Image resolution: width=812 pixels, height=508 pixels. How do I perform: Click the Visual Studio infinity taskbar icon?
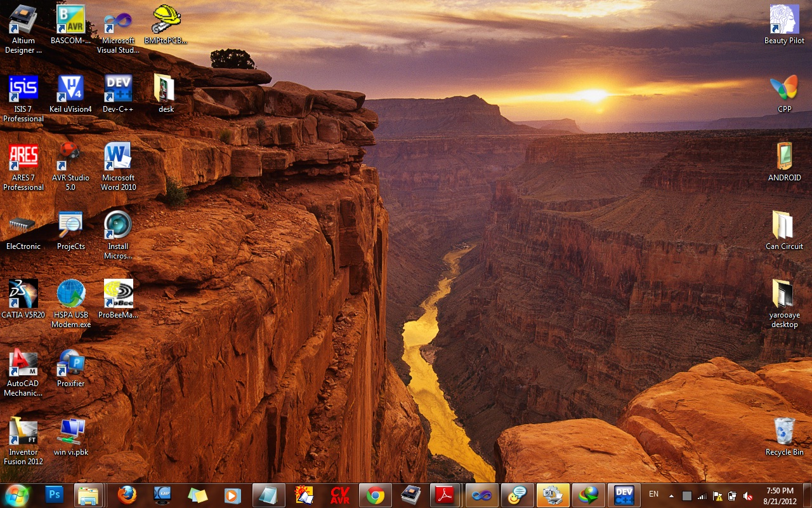[x=481, y=495]
